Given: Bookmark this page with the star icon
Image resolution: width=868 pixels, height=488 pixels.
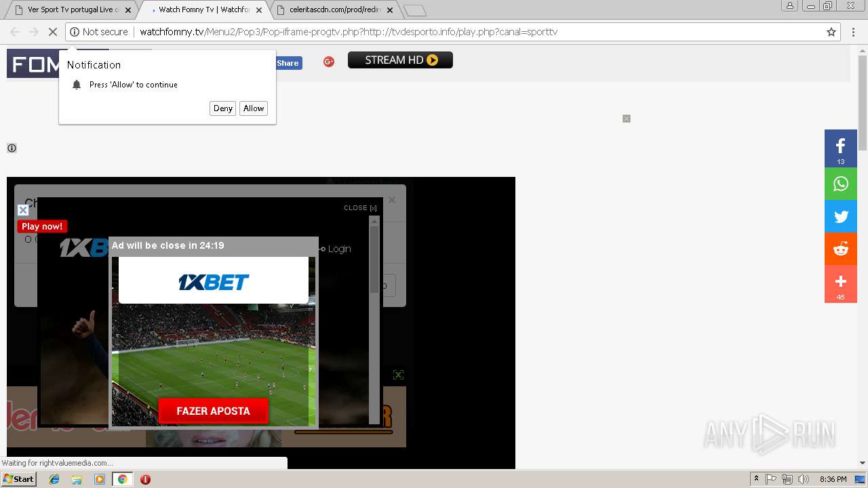Looking at the screenshot, I should point(831,32).
